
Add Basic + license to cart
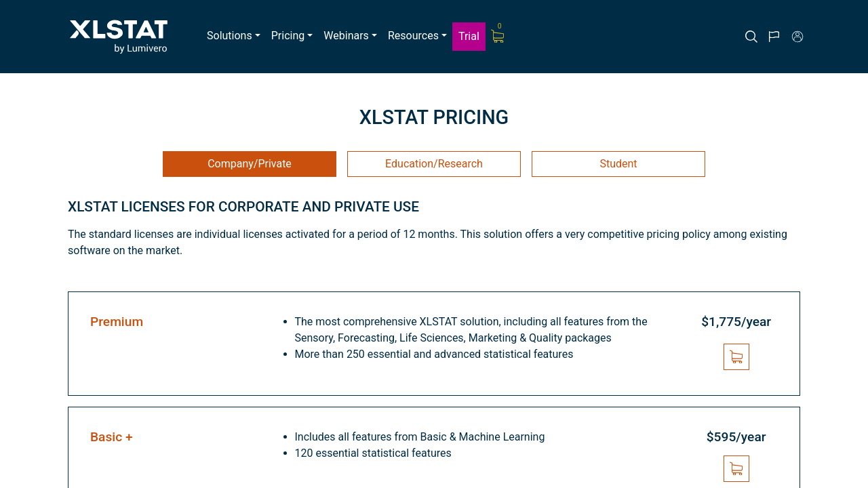pos(736,469)
